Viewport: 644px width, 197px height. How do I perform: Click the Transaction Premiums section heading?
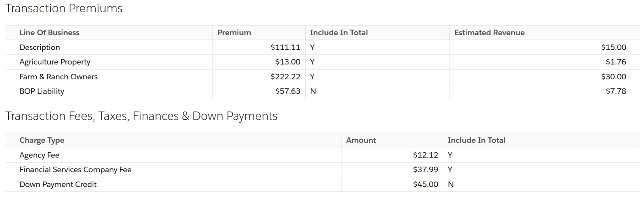tap(64, 9)
